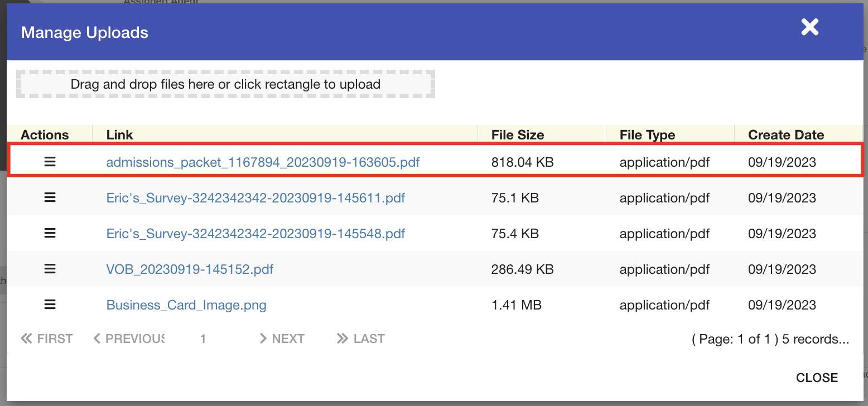This screenshot has height=406, width=868.
Task: Click the CLOSE button at bottom right
Action: (817, 378)
